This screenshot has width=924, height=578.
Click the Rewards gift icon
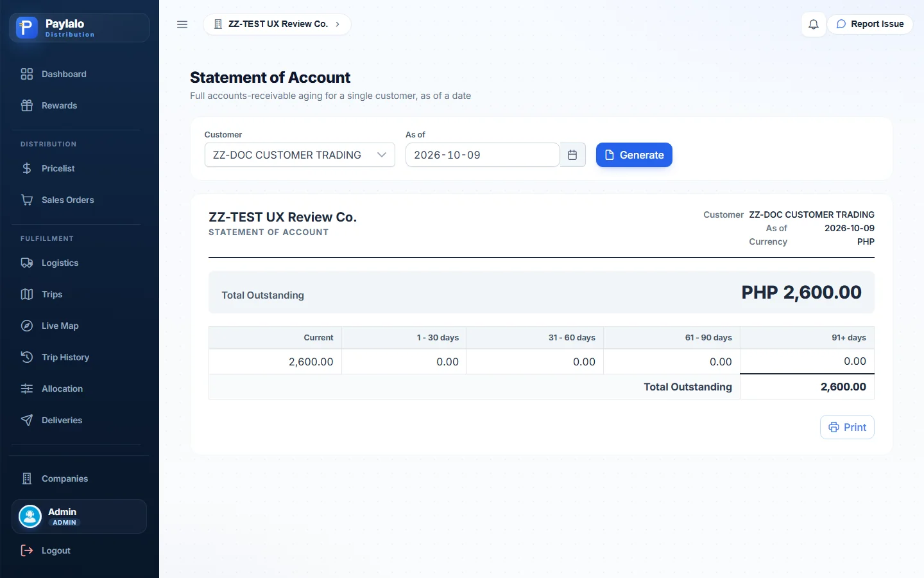pos(27,105)
